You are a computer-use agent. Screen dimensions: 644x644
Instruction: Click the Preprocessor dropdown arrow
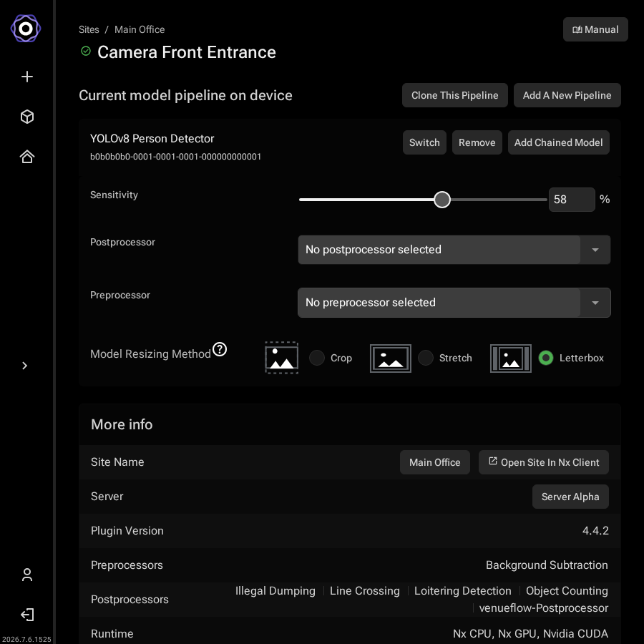[x=595, y=303]
